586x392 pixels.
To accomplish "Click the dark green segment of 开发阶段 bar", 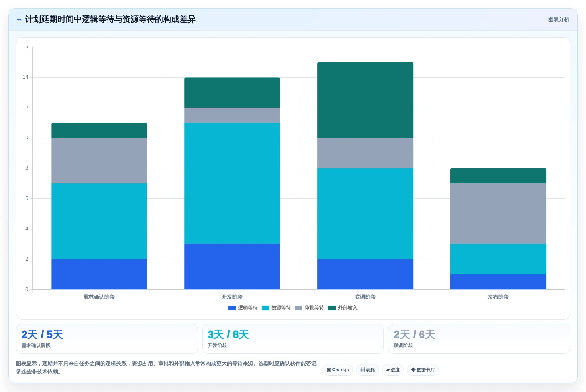I will coord(232,93).
